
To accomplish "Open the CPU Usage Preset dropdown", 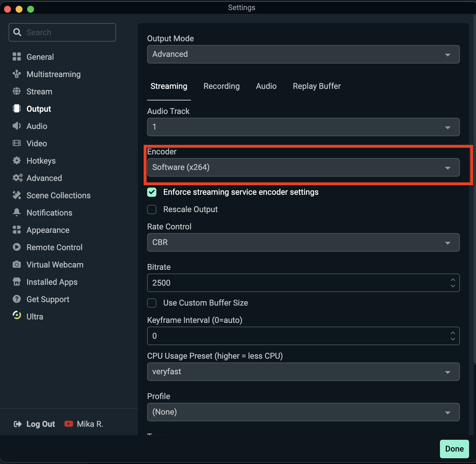I will coord(303,372).
